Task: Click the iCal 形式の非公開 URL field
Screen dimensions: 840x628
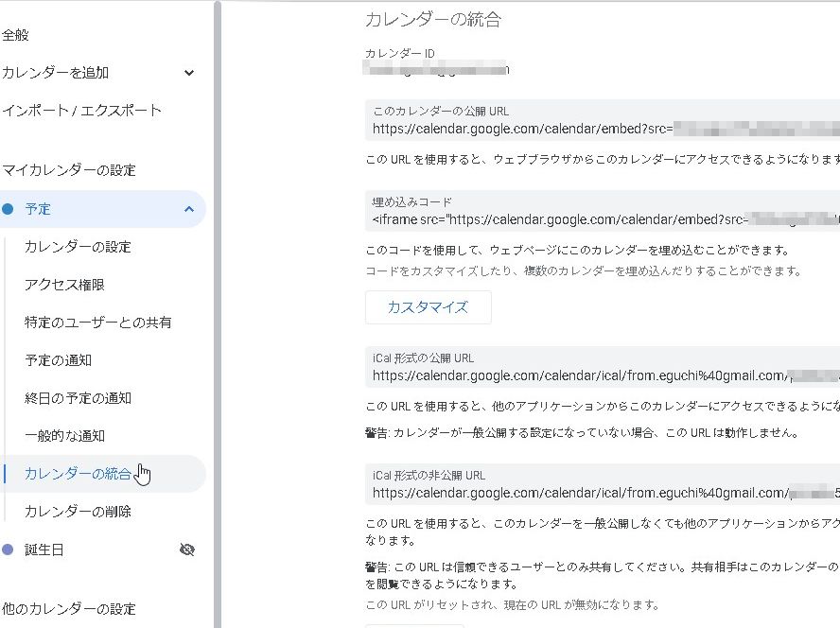Action: point(602,492)
